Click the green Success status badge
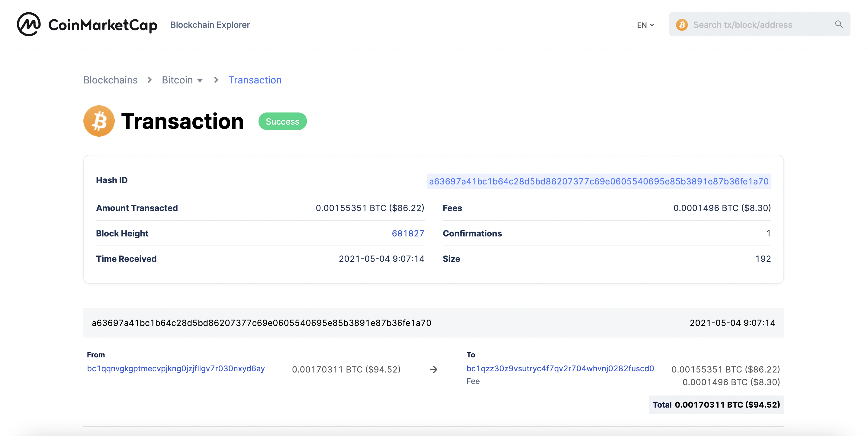868x436 pixels. (282, 122)
